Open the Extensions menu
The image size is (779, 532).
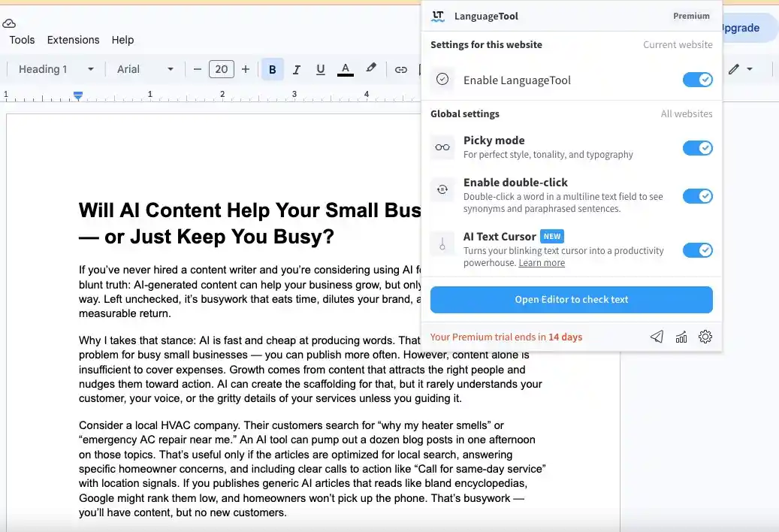click(x=73, y=40)
